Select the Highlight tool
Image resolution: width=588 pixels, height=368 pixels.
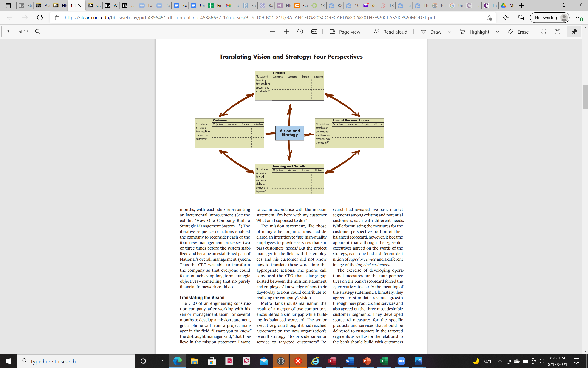click(x=475, y=32)
